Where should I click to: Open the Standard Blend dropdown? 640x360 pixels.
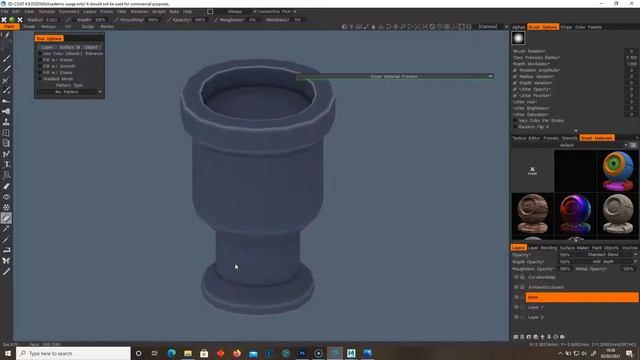point(606,255)
